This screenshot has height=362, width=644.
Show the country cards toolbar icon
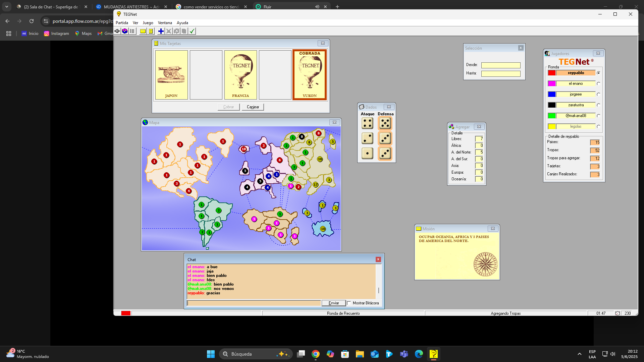pos(151,31)
